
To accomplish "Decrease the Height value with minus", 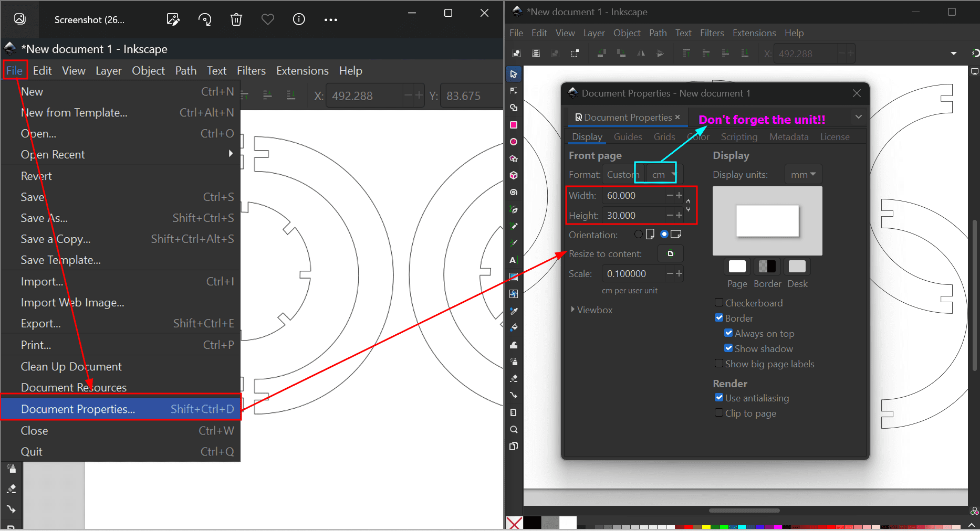I will tap(670, 215).
